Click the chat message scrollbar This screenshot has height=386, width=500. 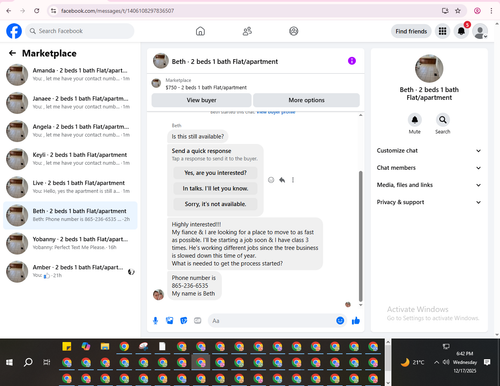[x=360, y=236]
